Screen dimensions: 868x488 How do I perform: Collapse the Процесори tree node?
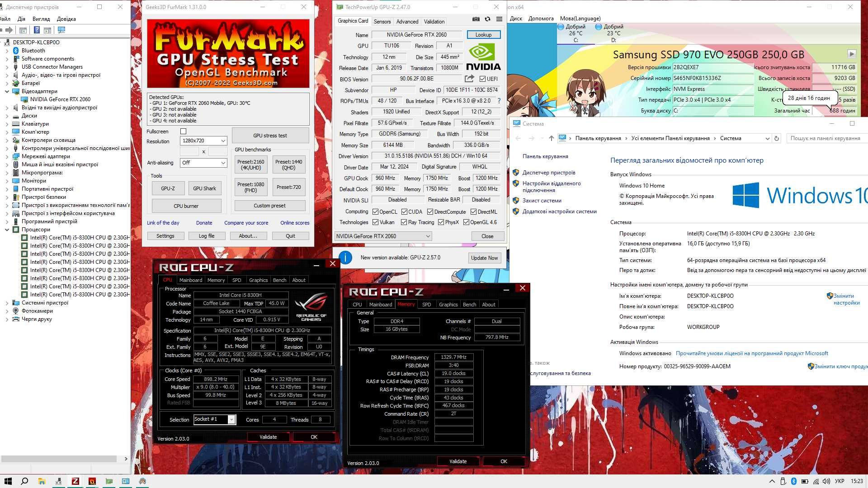(x=7, y=230)
